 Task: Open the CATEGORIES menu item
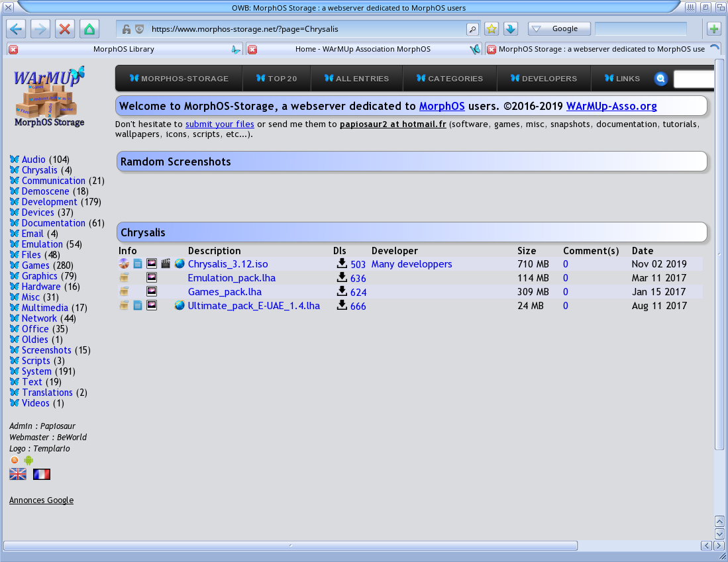click(450, 78)
